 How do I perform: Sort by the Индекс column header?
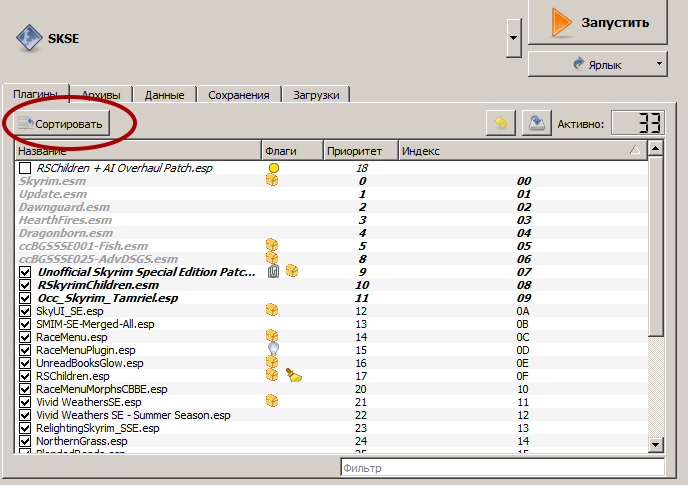pyautogui.click(x=523, y=151)
